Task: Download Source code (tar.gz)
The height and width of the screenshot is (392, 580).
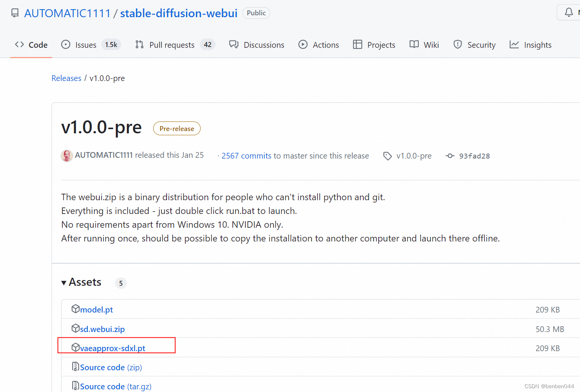Action: point(116,387)
